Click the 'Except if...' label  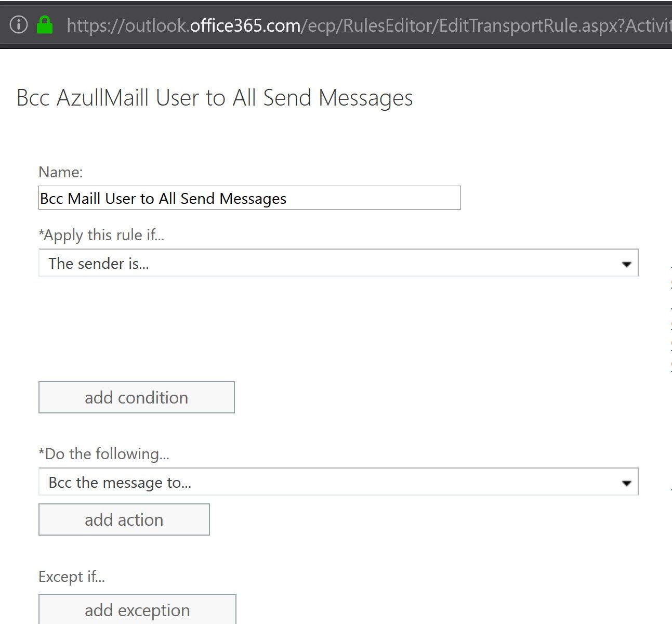72,577
